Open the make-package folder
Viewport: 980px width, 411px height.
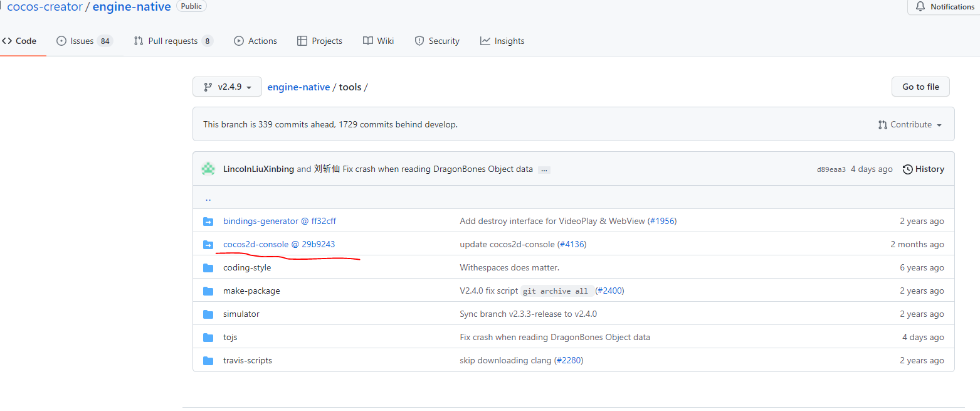[x=251, y=291]
